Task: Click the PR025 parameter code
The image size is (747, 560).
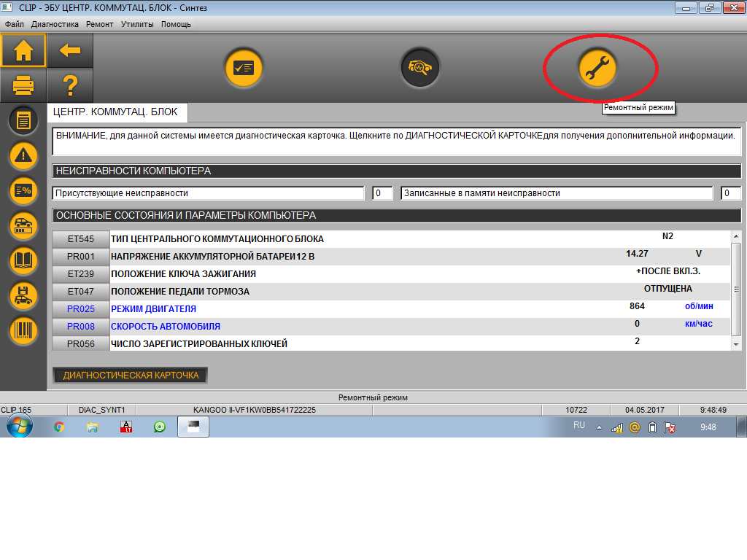Action: (x=81, y=309)
